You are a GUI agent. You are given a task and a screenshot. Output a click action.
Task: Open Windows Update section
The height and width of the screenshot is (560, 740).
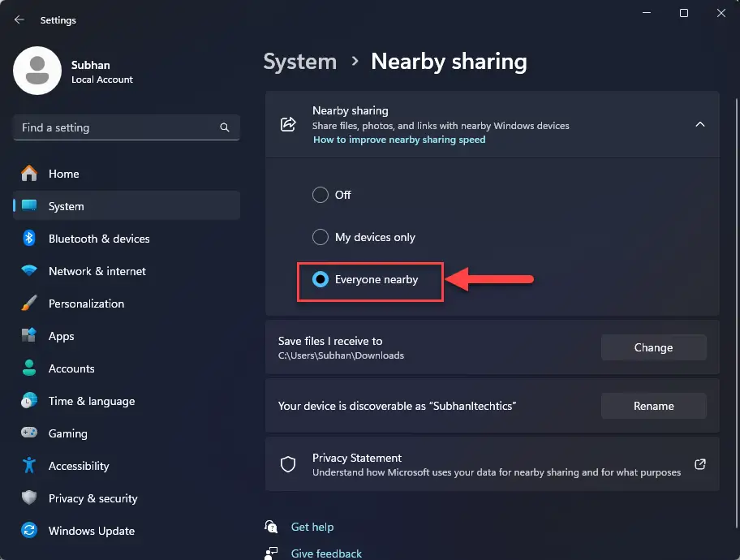91,531
